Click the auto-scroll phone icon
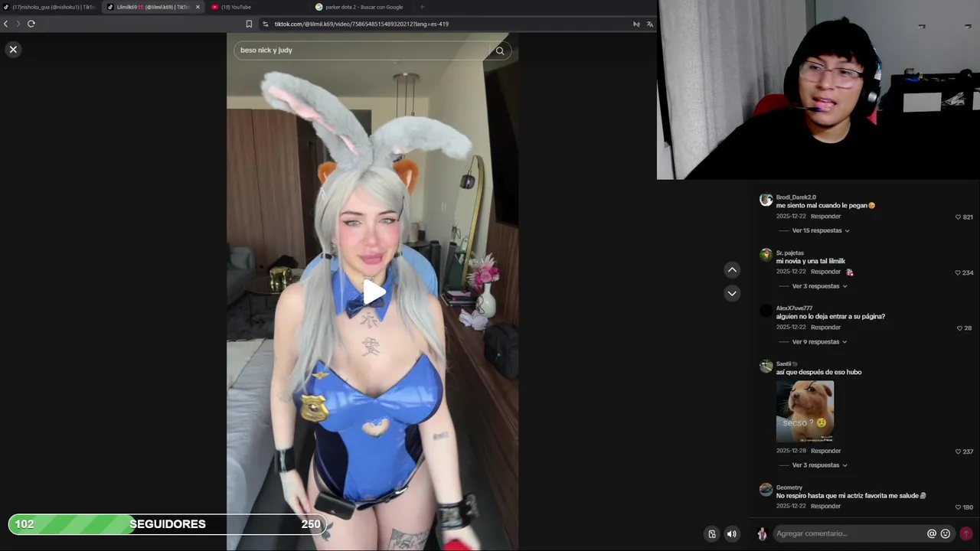Image resolution: width=980 pixels, height=551 pixels. coord(712,534)
